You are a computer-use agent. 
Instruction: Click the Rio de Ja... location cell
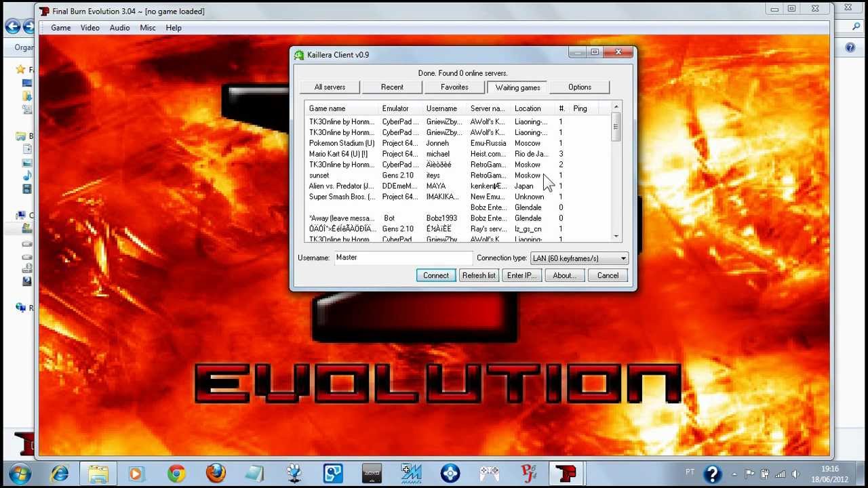coord(531,154)
